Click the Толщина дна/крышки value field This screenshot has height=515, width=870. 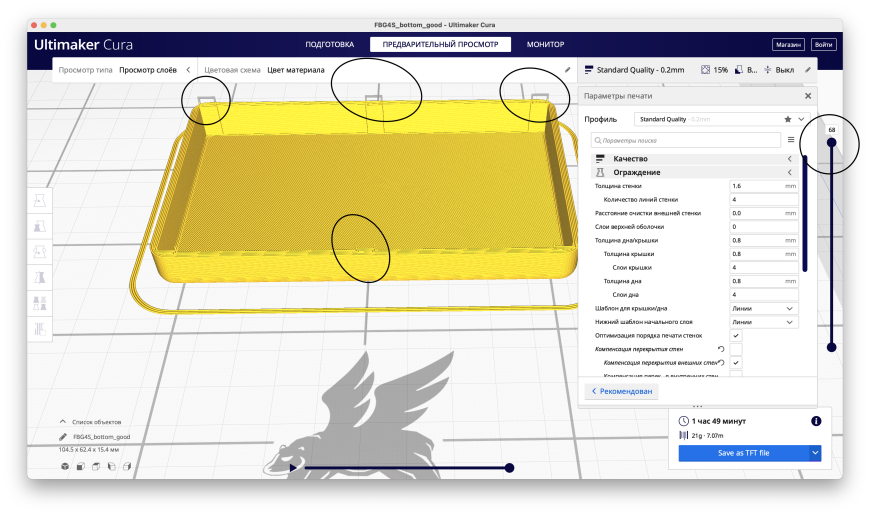click(x=763, y=240)
